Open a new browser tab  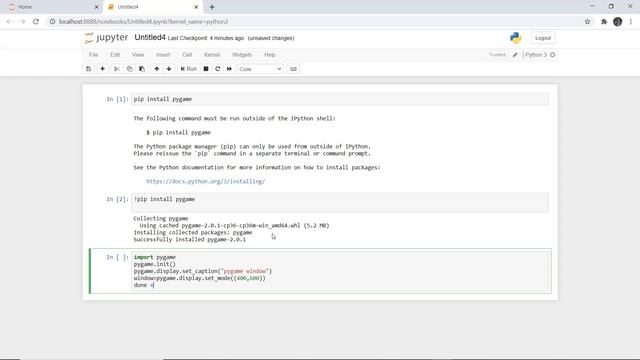pyautogui.click(x=212, y=7)
